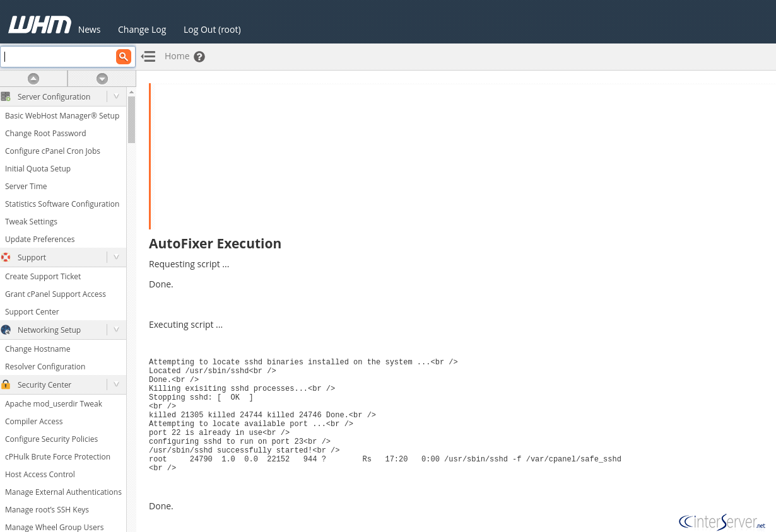The height and width of the screenshot is (532, 776).
Task: Click the Support lifebuoy icon
Action: (6, 257)
